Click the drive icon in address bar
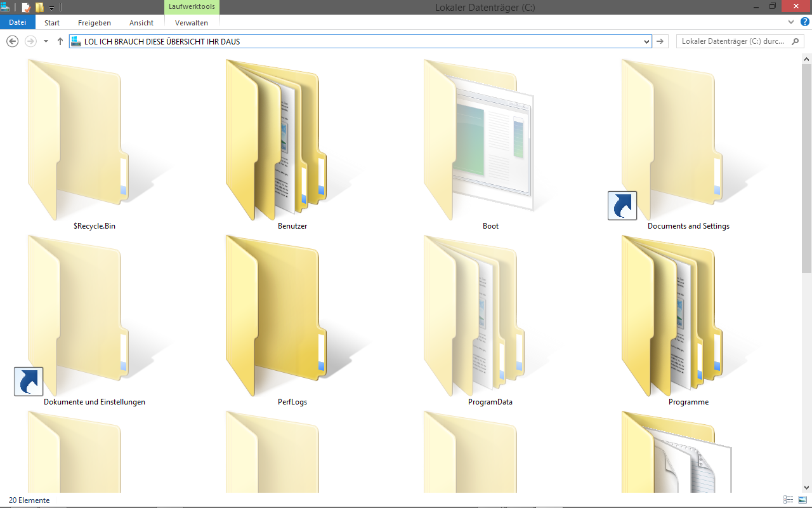Image resolution: width=812 pixels, height=508 pixels. point(76,41)
